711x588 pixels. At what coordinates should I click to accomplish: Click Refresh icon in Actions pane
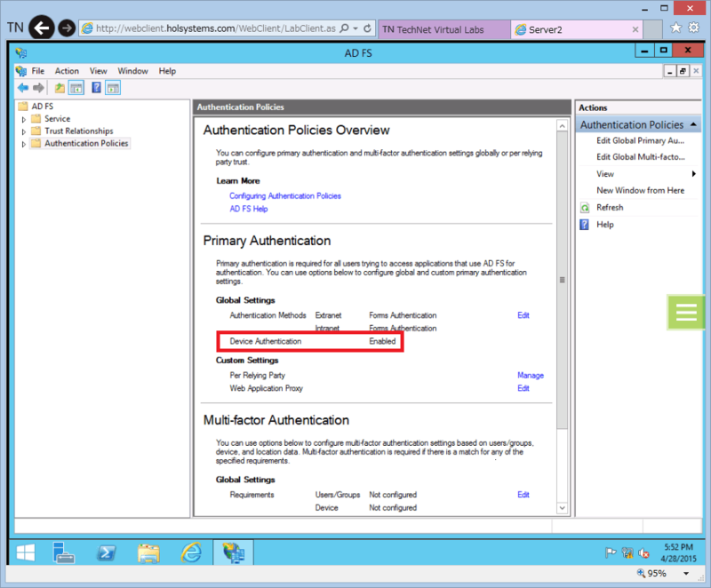(585, 208)
